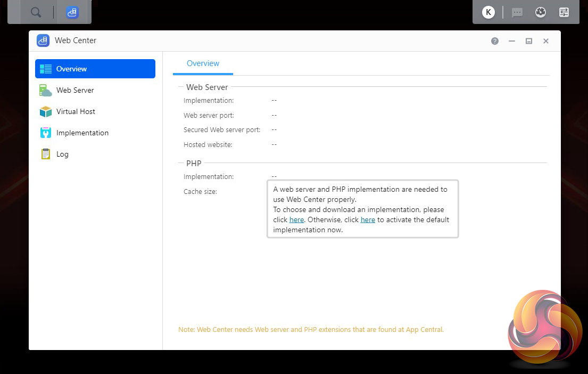Open the settings sliders icon
The width and height of the screenshot is (588, 374).
tap(564, 12)
